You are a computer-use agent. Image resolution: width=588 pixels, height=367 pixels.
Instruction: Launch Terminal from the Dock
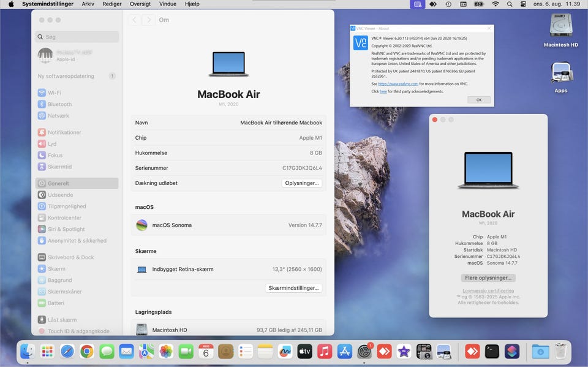pos(492,351)
